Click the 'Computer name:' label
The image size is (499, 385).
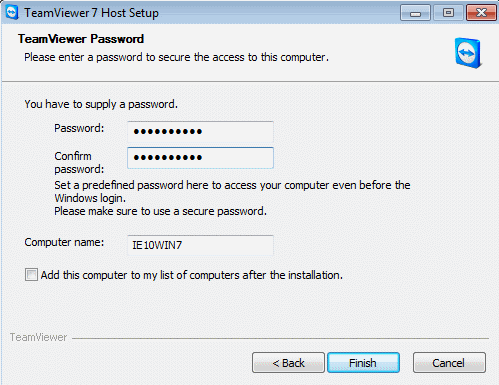64,242
